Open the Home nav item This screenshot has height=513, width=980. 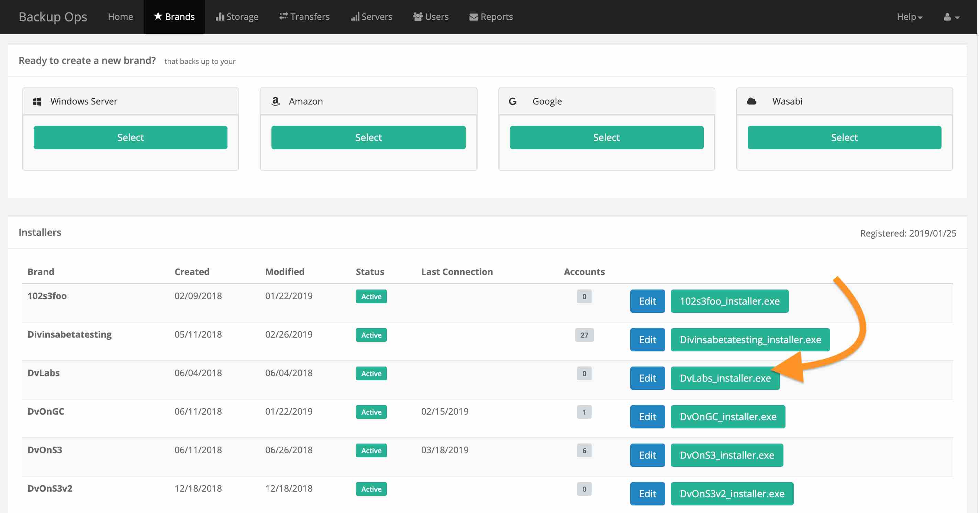tap(120, 17)
